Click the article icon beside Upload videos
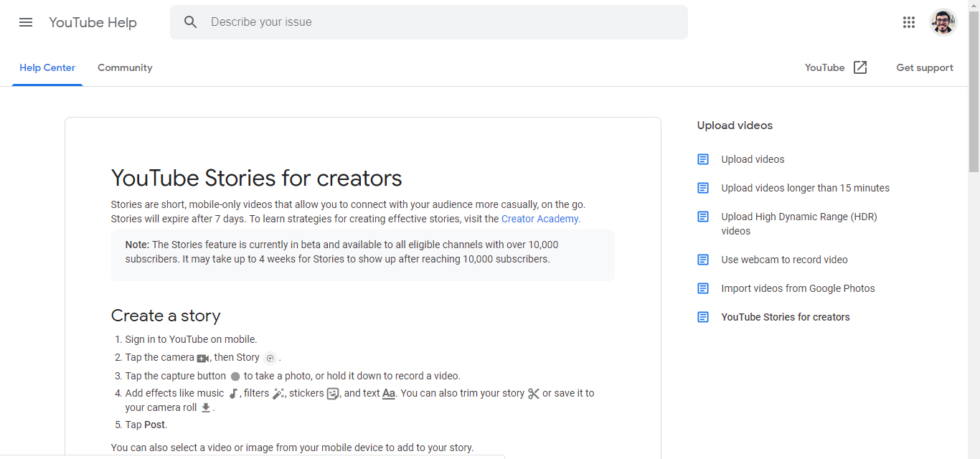The height and width of the screenshot is (459, 980). tap(703, 159)
